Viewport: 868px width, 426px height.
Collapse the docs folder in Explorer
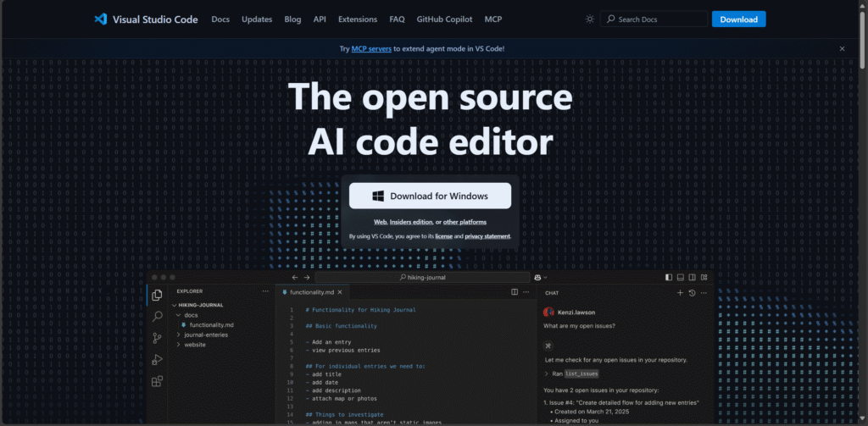pos(178,315)
